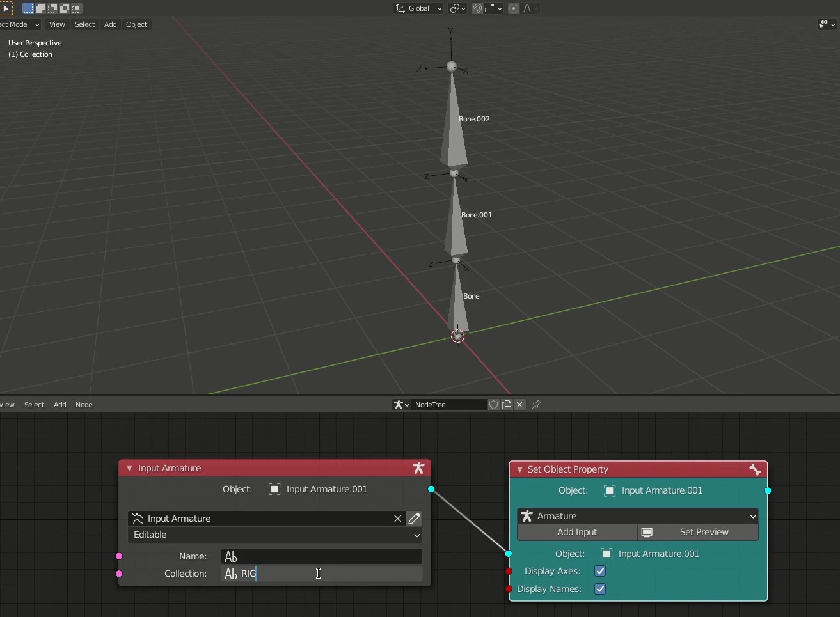Activate the Select tool arrow icon

[6, 8]
